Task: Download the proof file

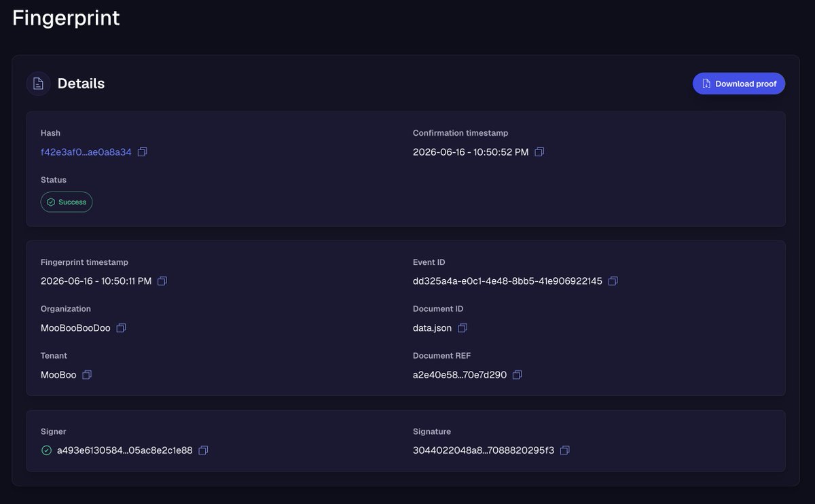Action: [x=739, y=84]
